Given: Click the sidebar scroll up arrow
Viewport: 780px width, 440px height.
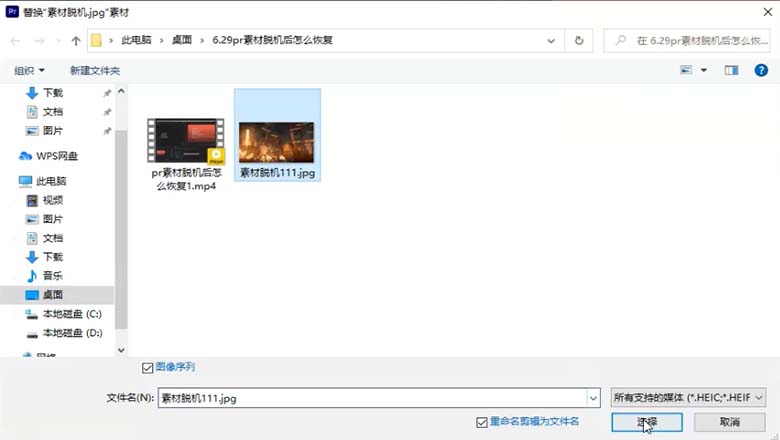Looking at the screenshot, I should click(121, 91).
